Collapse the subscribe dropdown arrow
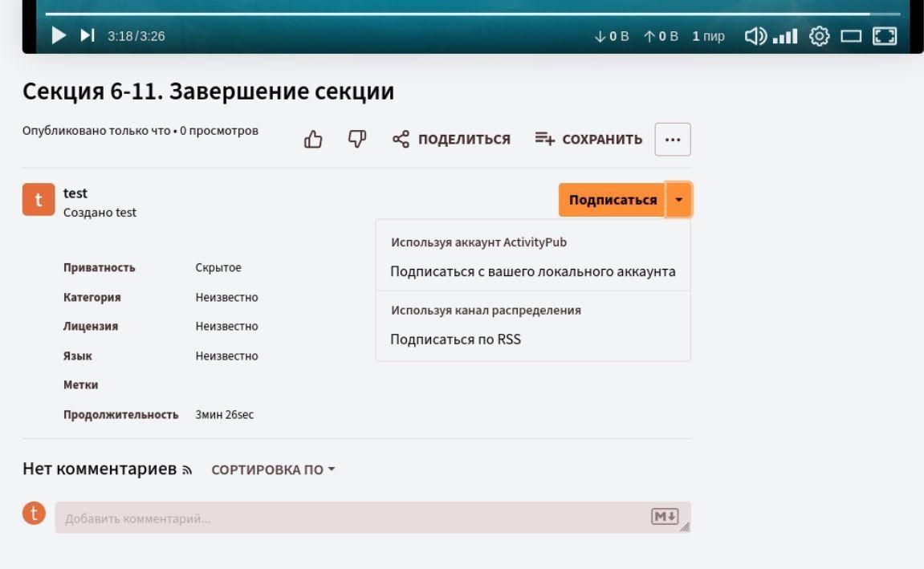Viewport: 924px width, 569px height. click(679, 200)
